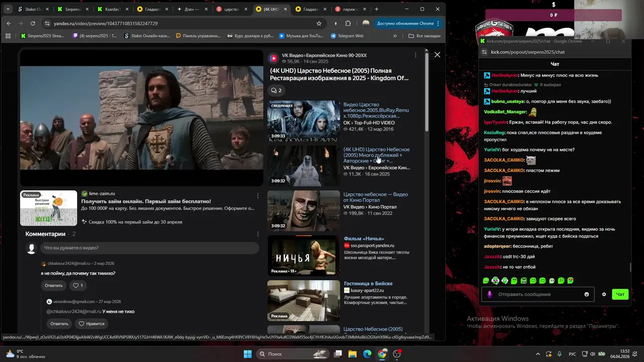
Task: Bookmark this page with the star icon
Action: click(x=318, y=24)
